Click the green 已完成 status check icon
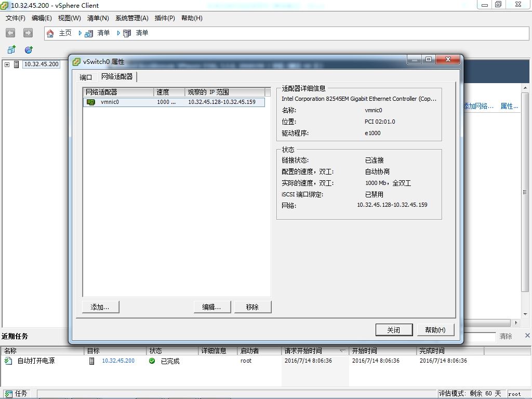The image size is (532, 399). click(x=152, y=361)
